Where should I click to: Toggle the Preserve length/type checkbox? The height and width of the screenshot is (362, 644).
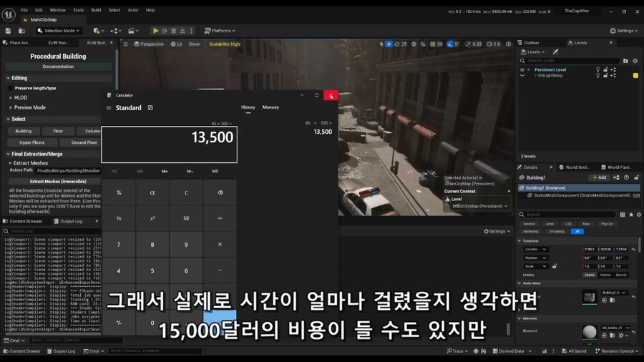coord(10,88)
